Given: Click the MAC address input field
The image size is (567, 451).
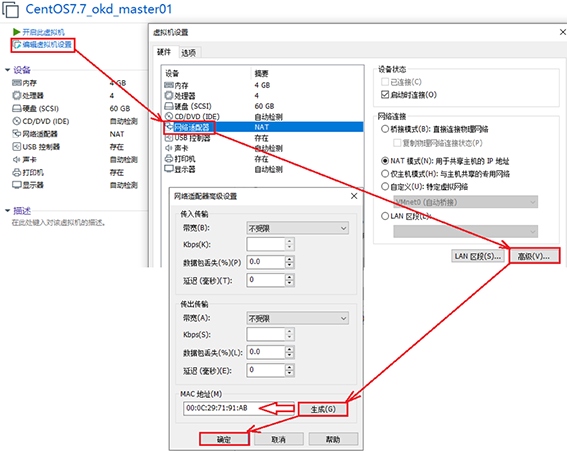Looking at the screenshot, I should pyautogui.click(x=239, y=408).
